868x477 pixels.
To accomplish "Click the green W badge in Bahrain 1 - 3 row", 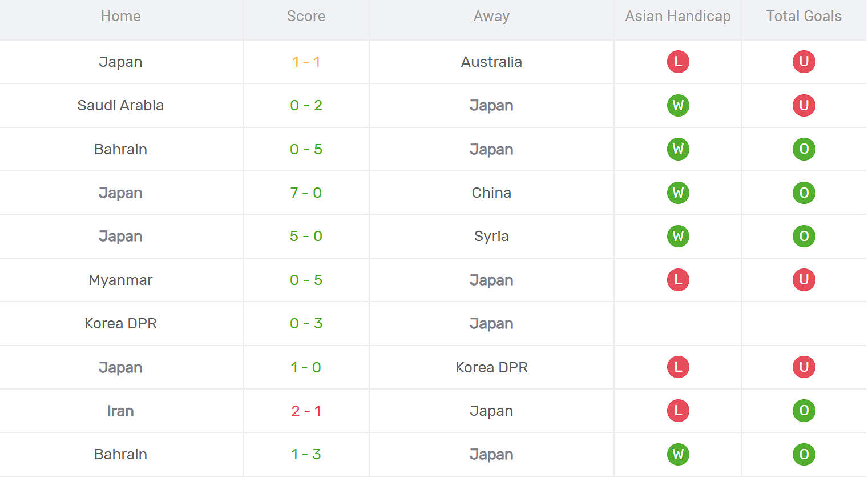I will coord(678,454).
